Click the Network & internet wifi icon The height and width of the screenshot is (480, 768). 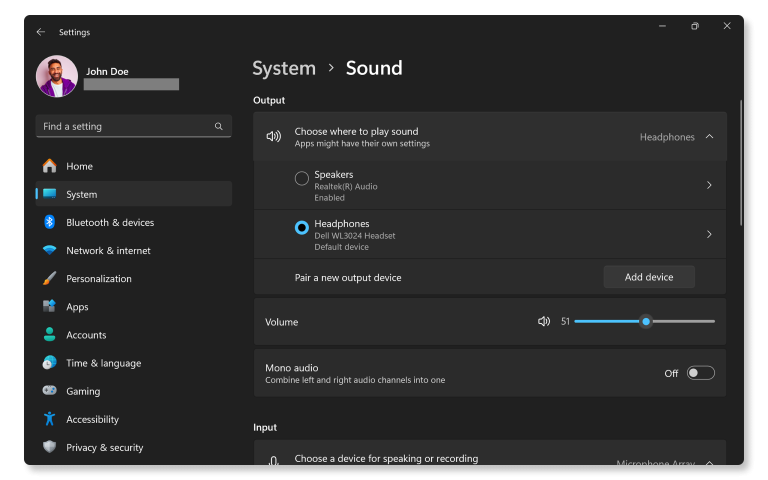tap(49, 250)
